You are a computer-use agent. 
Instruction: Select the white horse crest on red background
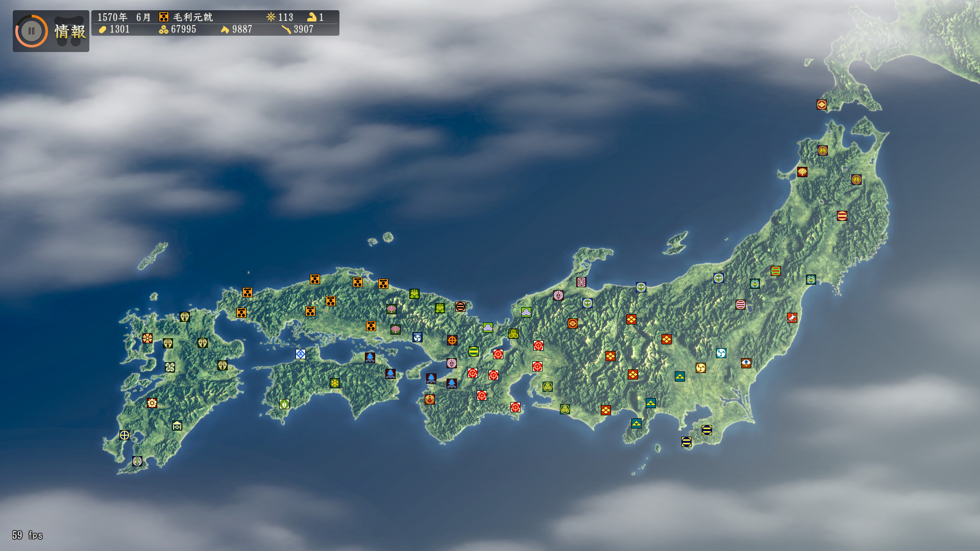point(792,318)
